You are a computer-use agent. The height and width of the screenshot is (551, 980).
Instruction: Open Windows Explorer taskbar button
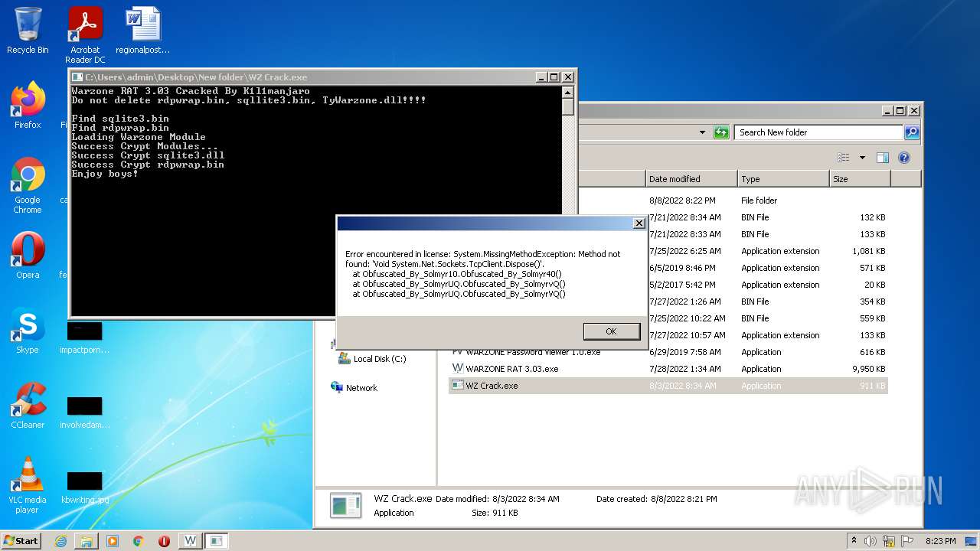coord(87,541)
